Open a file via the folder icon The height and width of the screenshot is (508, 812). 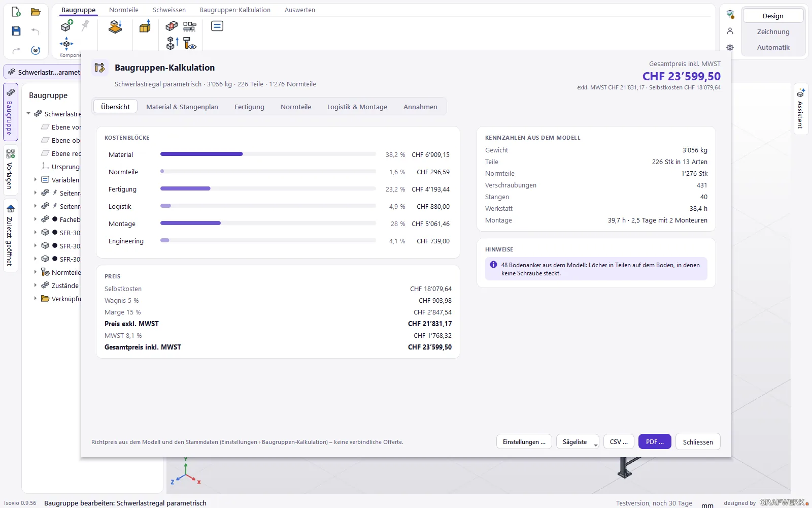point(36,12)
